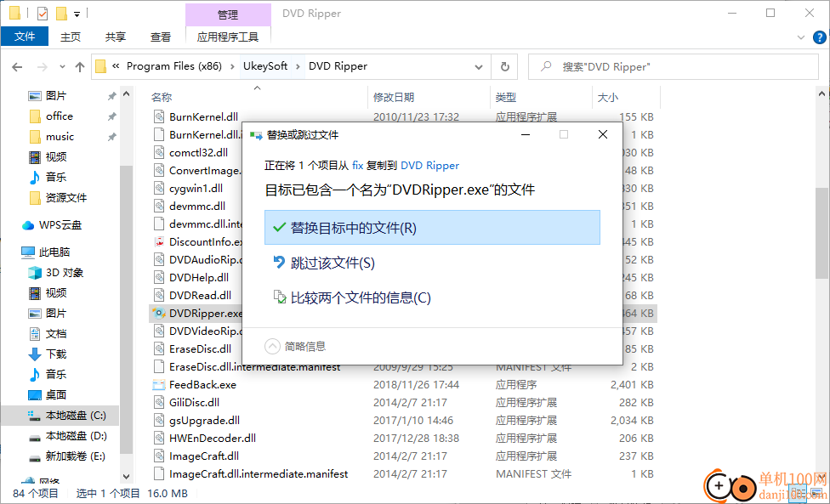The image size is (830, 504).
Task: Select ImageCraft.dll.intermediate.manifest file
Action: [259, 474]
